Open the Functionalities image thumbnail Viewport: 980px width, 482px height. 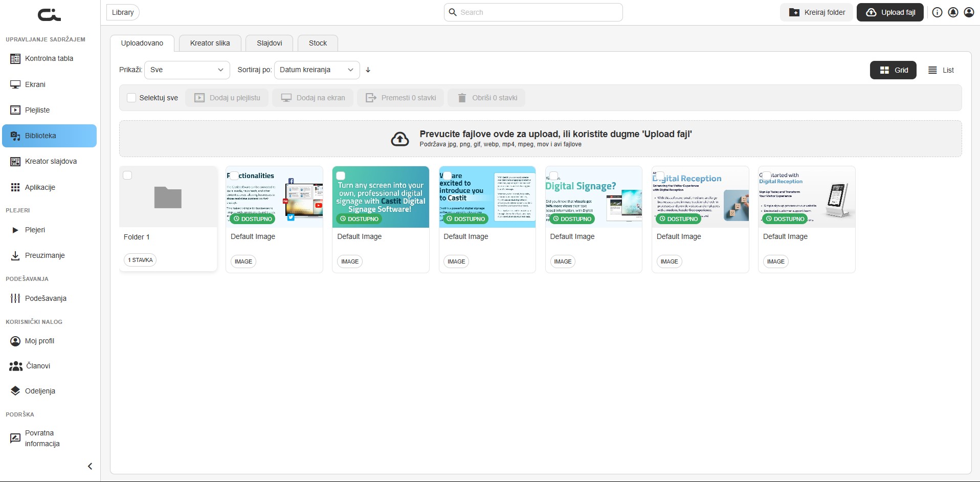point(274,197)
